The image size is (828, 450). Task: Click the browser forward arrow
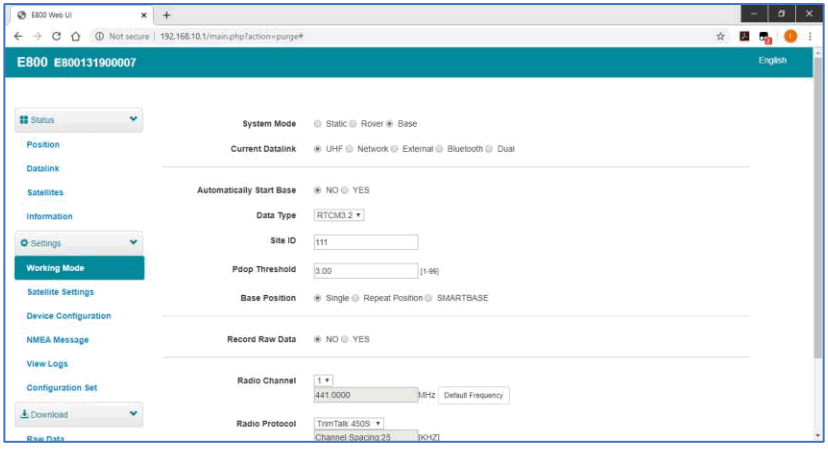pyautogui.click(x=37, y=36)
